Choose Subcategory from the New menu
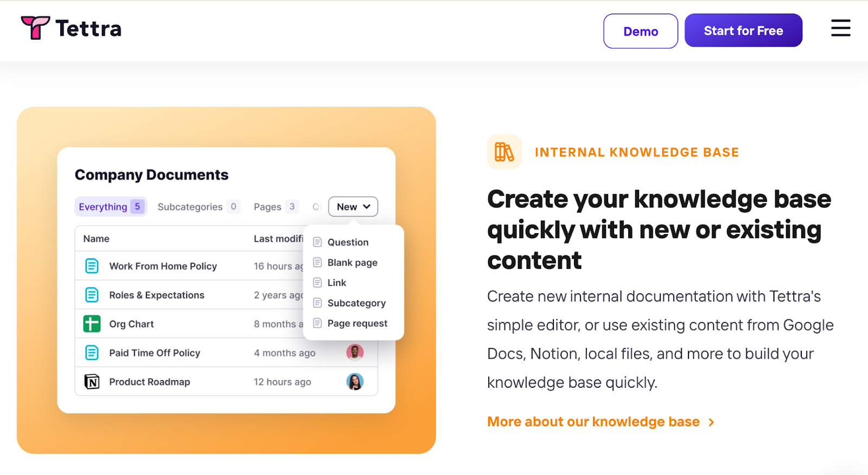Screen dimensions: 868x475 pyautogui.click(x=356, y=303)
